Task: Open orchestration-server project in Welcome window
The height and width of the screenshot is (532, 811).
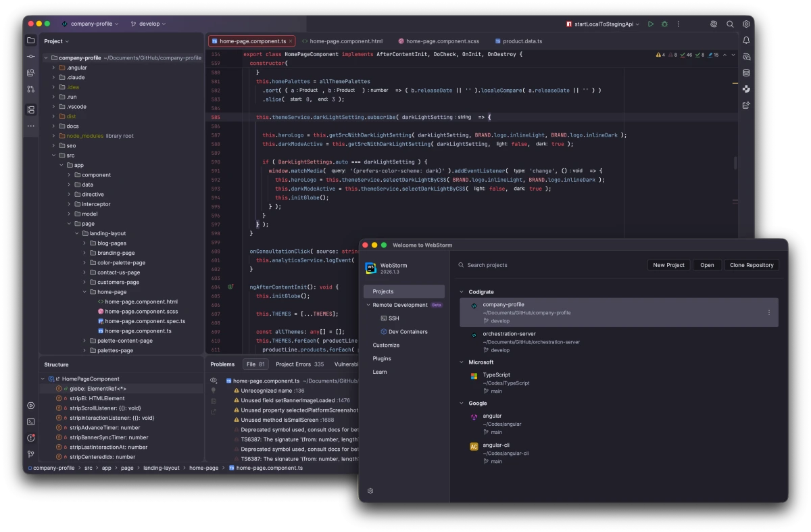Action: click(x=618, y=341)
